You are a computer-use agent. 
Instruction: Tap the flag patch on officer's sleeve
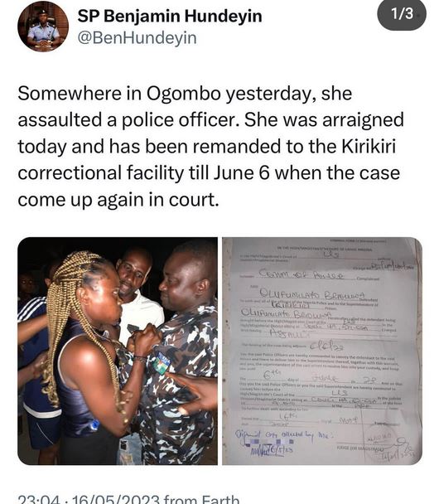pyautogui.click(x=162, y=363)
